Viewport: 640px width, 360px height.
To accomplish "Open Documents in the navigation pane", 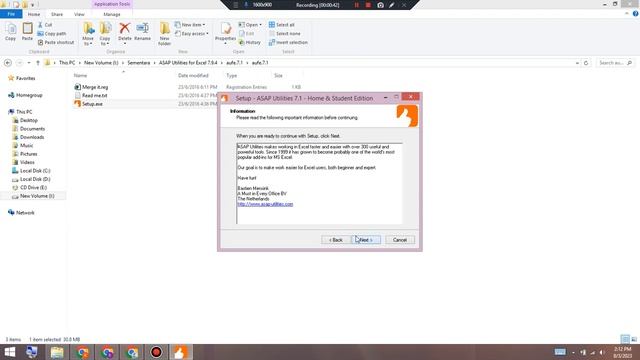I will pos(29,129).
